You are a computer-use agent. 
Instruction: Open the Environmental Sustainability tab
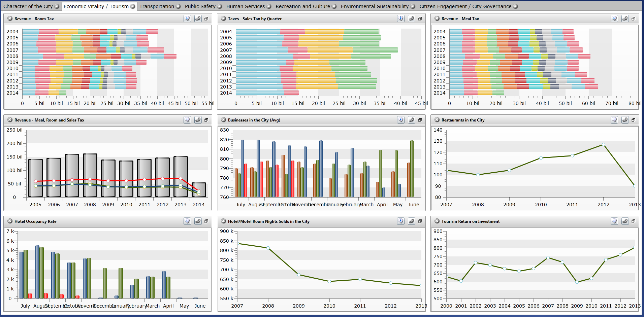click(x=374, y=6)
